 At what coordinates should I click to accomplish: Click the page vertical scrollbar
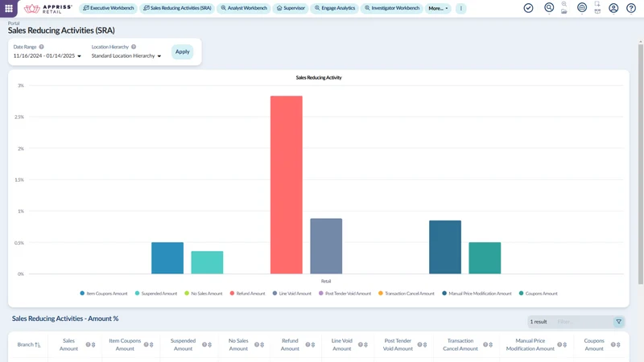tap(640, 162)
